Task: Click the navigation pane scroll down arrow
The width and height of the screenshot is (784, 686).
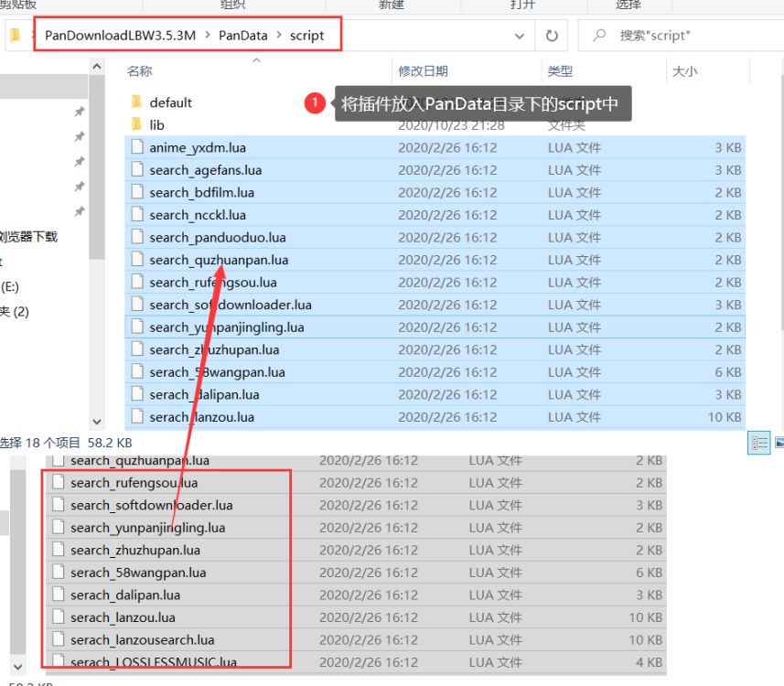Action: (x=97, y=422)
